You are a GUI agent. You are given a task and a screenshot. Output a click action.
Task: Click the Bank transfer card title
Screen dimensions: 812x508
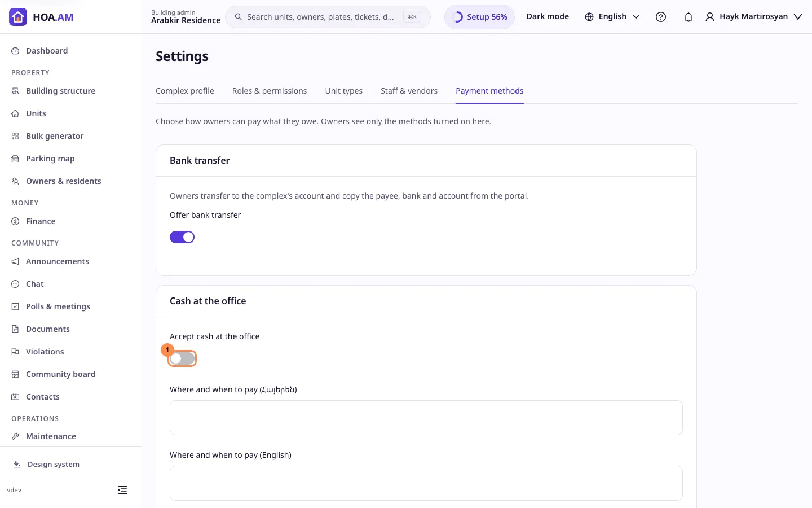(x=200, y=160)
